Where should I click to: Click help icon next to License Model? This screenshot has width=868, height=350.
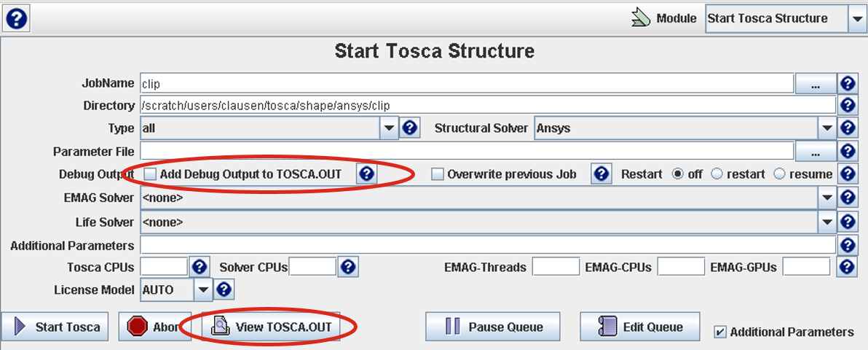click(224, 289)
